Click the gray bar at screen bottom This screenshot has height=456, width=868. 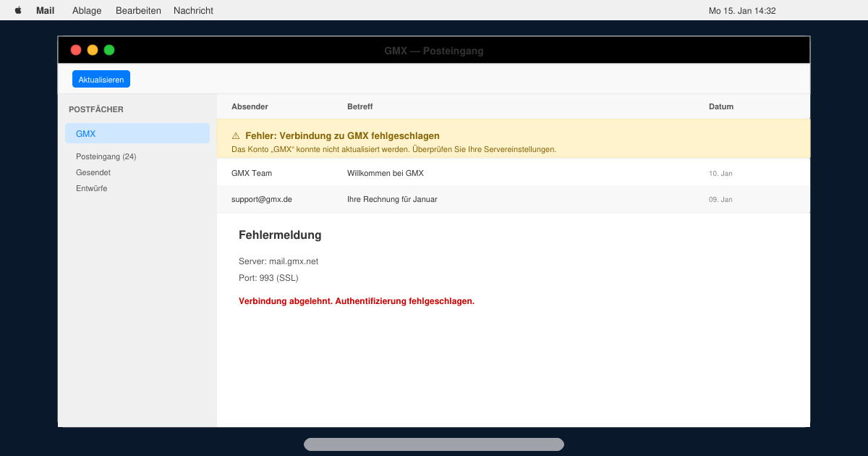(434, 444)
